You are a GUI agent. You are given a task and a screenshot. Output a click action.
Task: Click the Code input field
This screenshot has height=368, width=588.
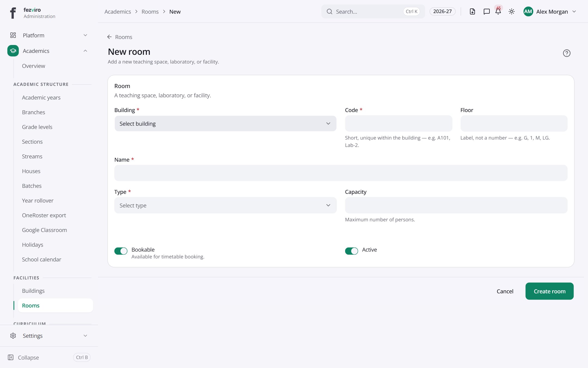tap(399, 123)
